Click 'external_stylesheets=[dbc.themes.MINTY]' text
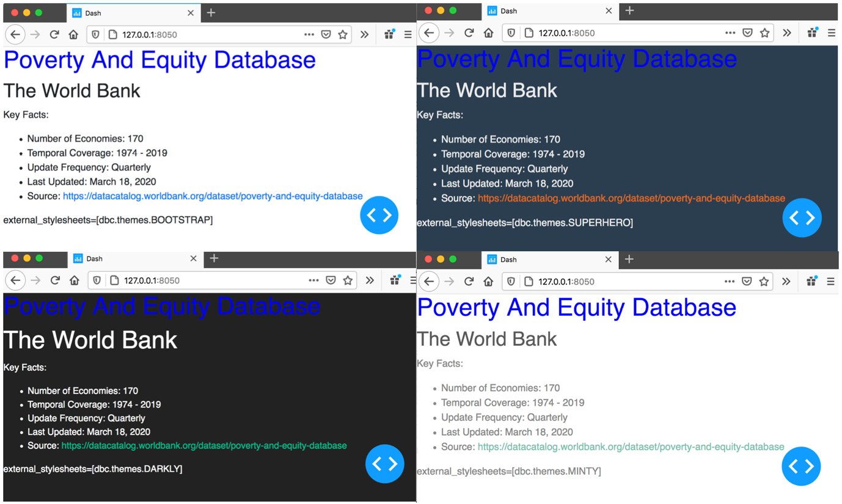842x504 pixels. (x=509, y=472)
